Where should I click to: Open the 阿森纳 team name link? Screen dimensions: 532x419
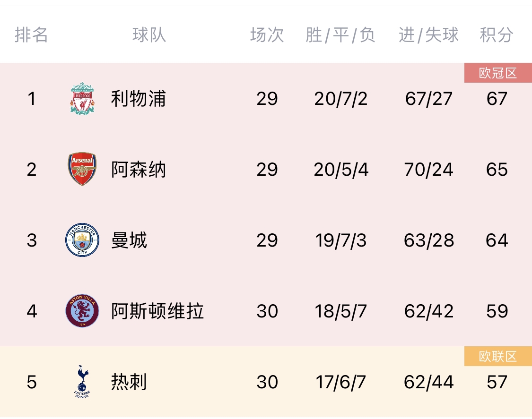tap(138, 170)
